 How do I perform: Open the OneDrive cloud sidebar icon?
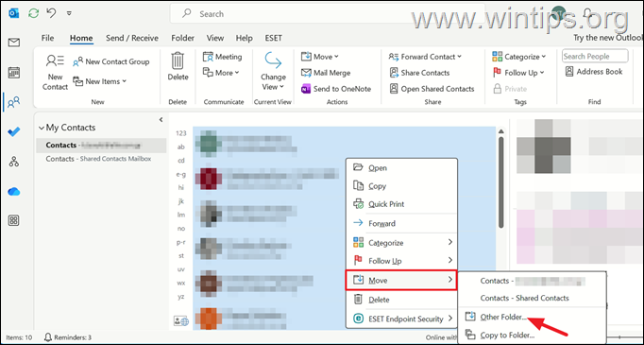coord(14,192)
